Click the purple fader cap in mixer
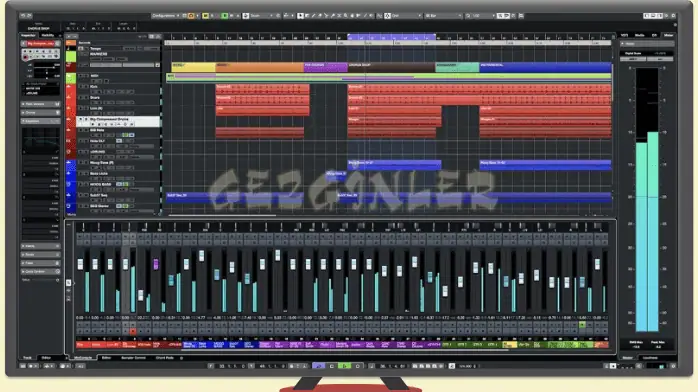This screenshot has width=698, height=392. point(156,264)
